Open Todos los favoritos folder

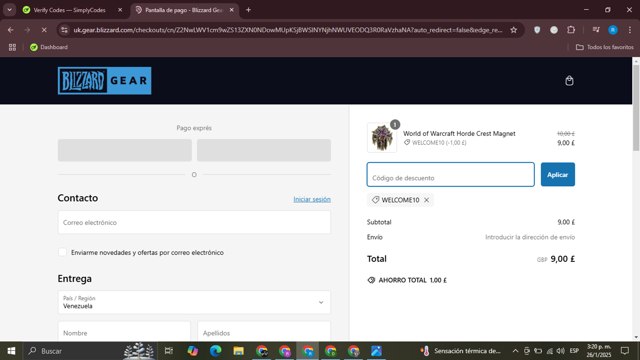[x=604, y=47]
